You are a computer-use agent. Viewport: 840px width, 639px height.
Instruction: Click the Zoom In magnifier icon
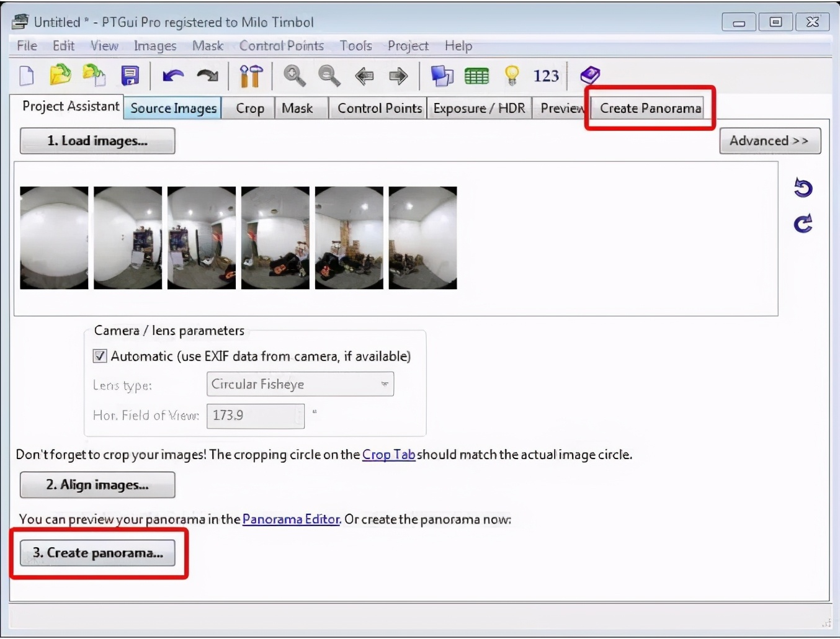click(295, 76)
